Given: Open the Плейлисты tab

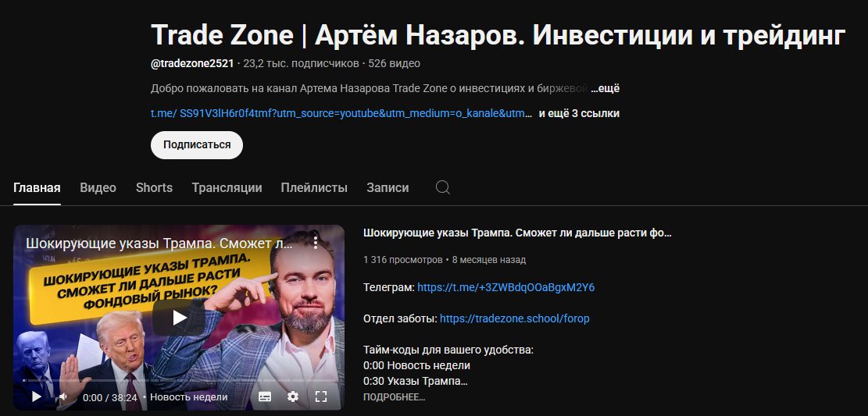Looking at the screenshot, I should pos(314,187).
